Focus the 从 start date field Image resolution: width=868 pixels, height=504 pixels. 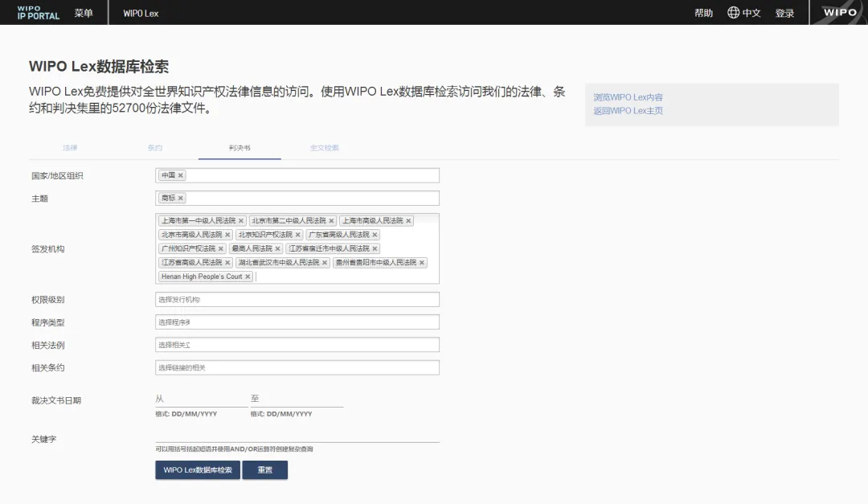202,400
